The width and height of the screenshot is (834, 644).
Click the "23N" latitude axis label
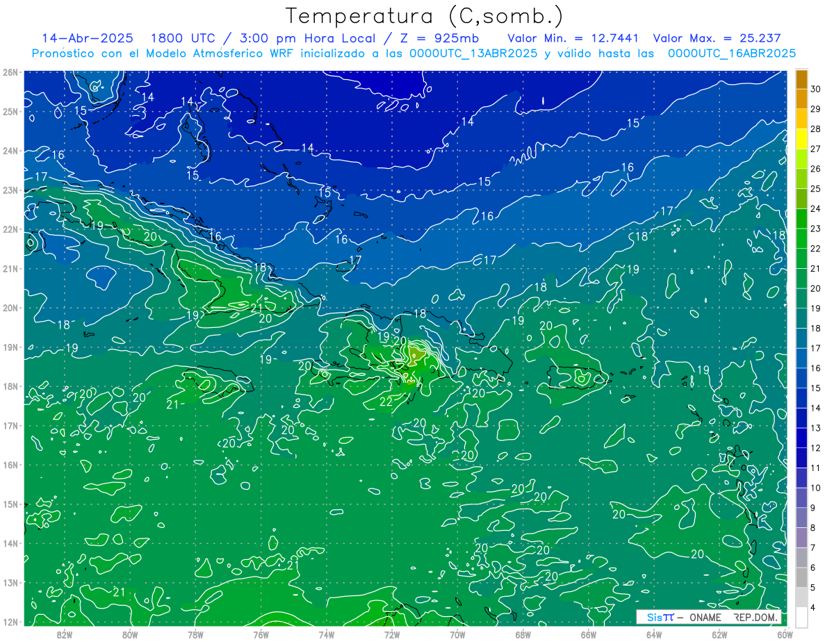pyautogui.click(x=10, y=190)
